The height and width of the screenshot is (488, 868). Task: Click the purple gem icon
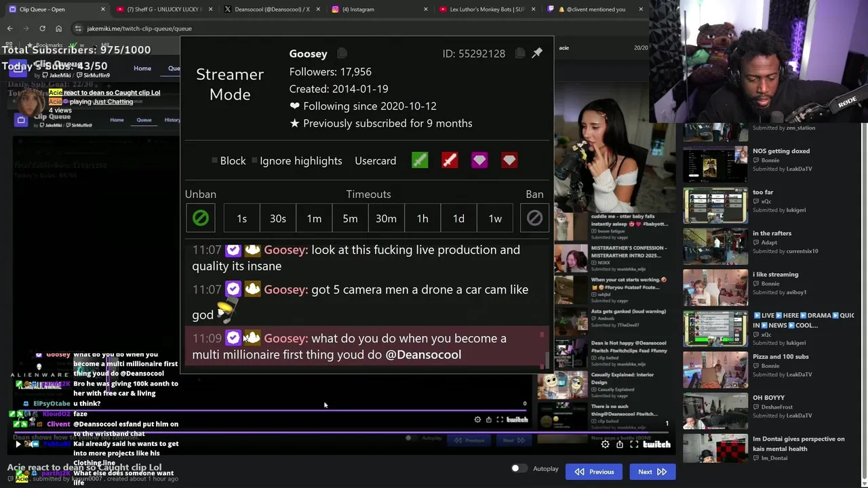point(479,161)
